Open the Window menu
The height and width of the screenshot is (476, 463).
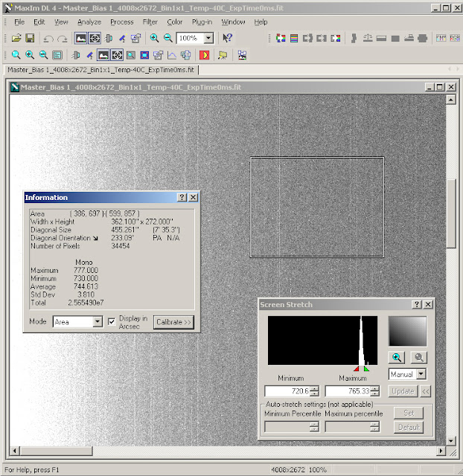[233, 22]
